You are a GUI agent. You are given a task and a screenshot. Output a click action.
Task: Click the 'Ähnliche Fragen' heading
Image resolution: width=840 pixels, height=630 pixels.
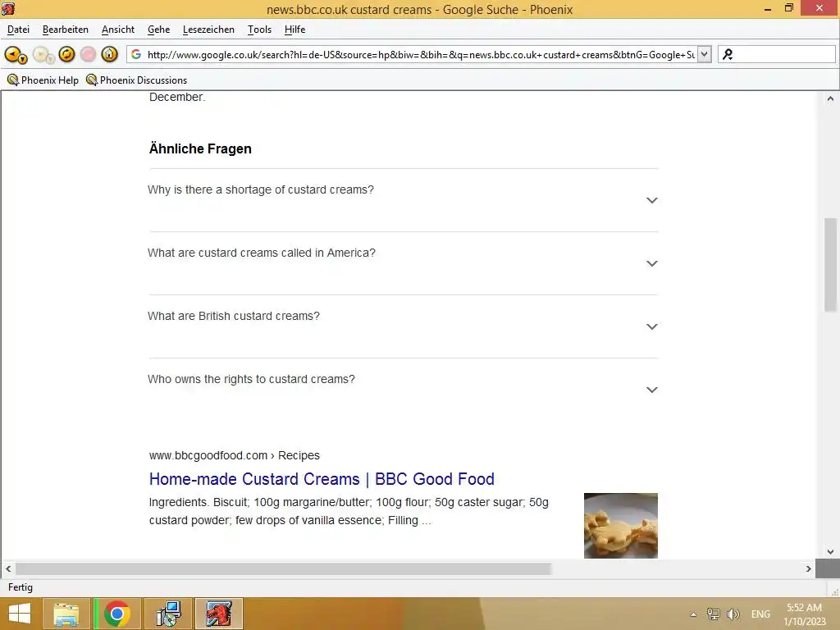[x=200, y=149]
